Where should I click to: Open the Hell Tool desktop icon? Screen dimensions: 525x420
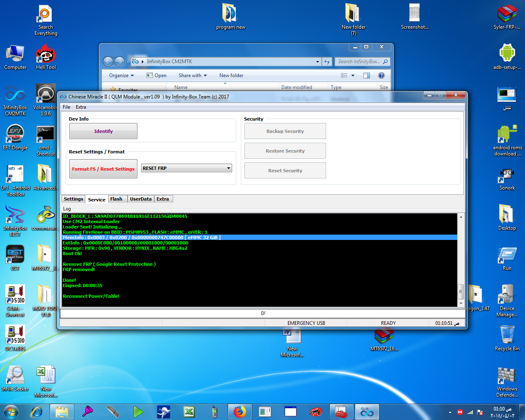point(46,57)
